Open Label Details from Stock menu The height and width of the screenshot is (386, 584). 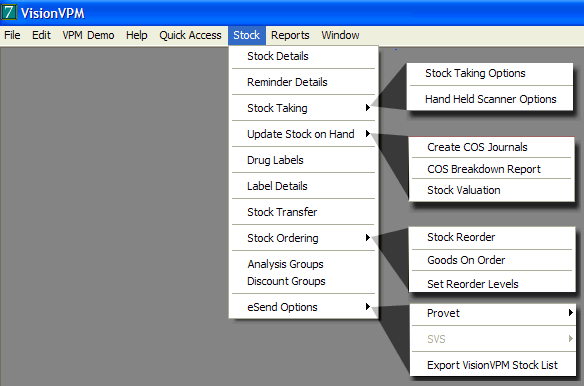click(304, 186)
